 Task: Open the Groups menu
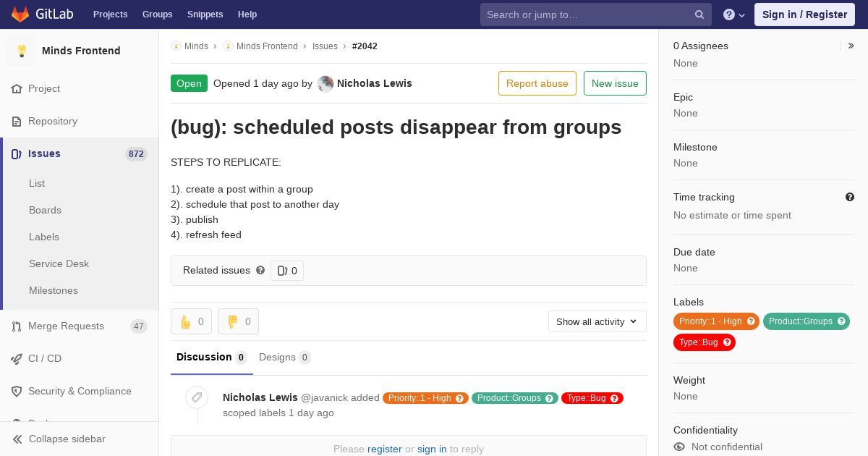[158, 14]
